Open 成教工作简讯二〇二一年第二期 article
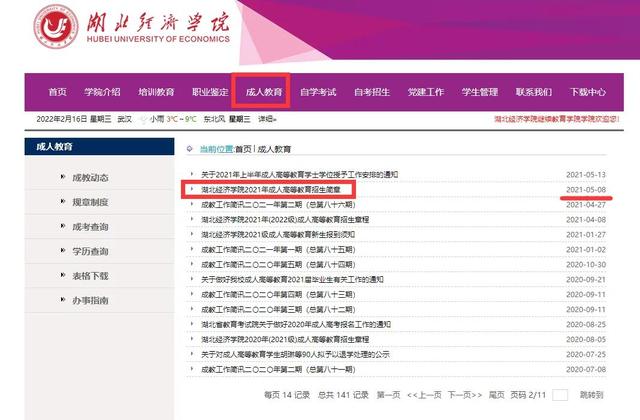This screenshot has height=420, width=640. [278, 205]
